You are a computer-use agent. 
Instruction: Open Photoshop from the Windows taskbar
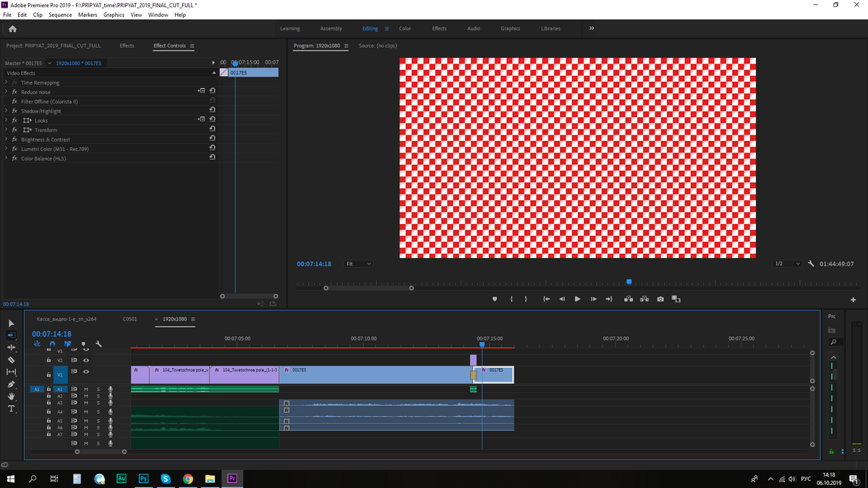[x=143, y=479]
